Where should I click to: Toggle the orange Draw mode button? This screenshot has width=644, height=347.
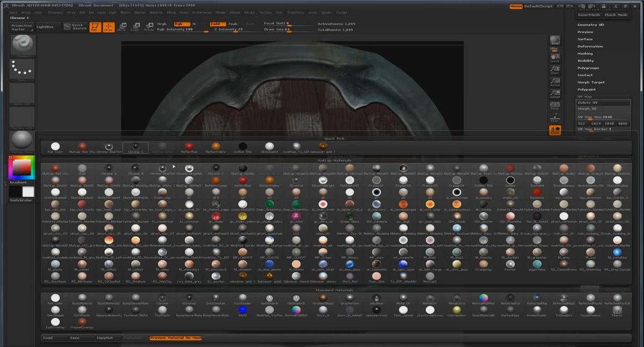109,27
